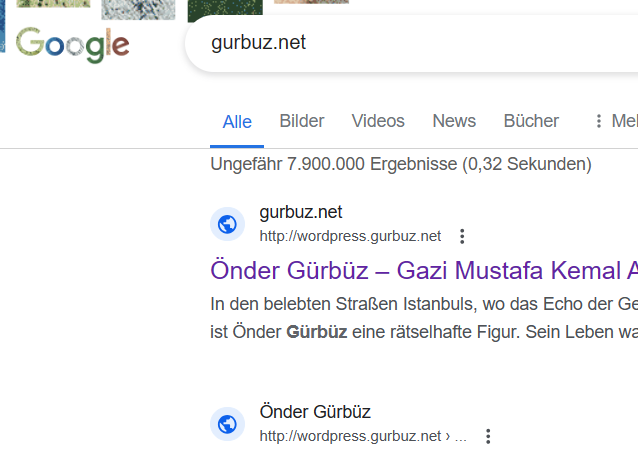
Task: Click the three-dot icon before Mehr
Action: (x=598, y=121)
